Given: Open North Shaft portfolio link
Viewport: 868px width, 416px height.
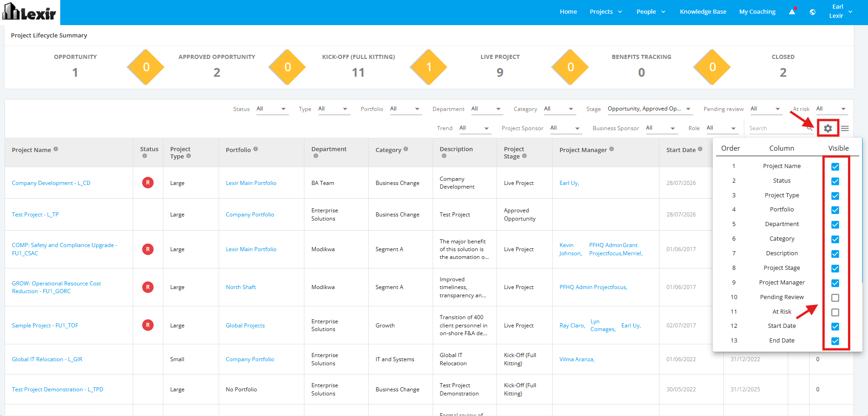Looking at the screenshot, I should coord(241,287).
